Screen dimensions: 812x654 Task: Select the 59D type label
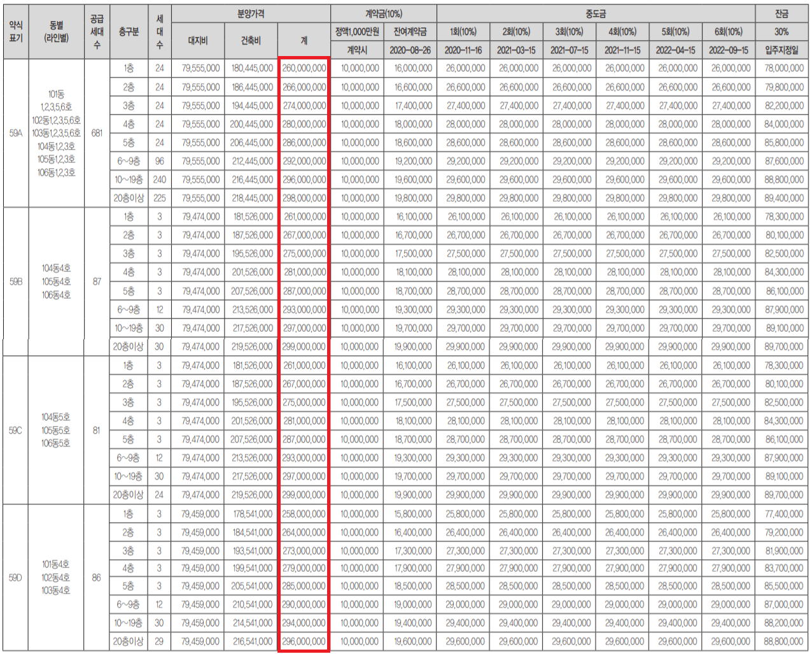point(15,578)
